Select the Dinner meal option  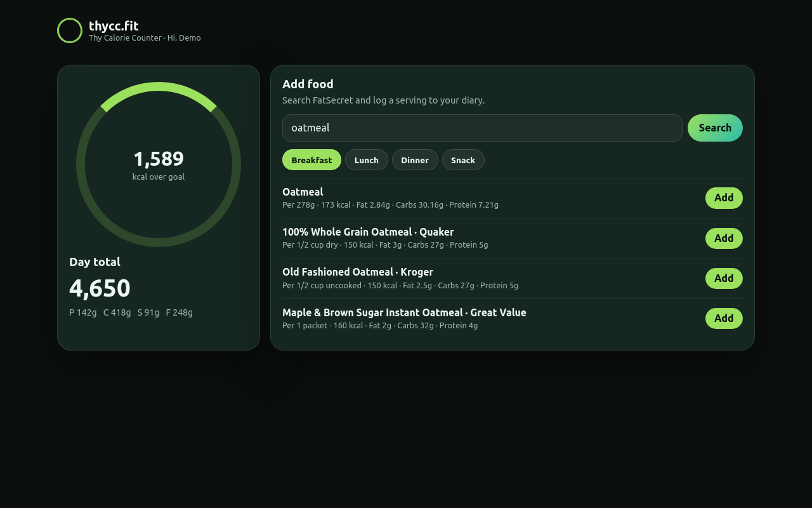(x=415, y=160)
